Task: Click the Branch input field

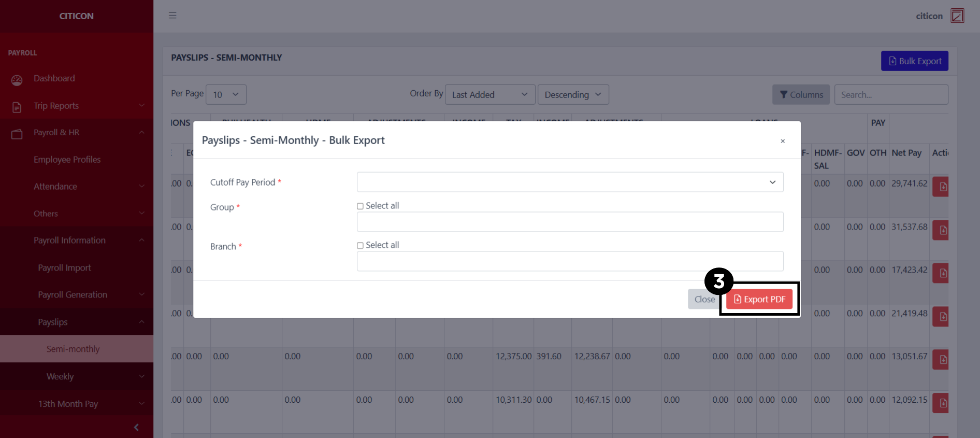Action: [x=570, y=261]
